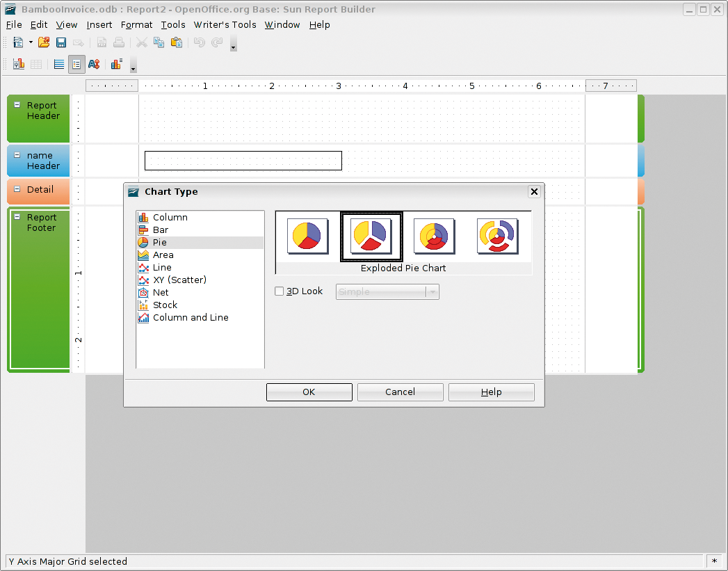The height and width of the screenshot is (571, 728).
Task: Choose the Exploded Donut chart thumbnail
Action: [498, 236]
